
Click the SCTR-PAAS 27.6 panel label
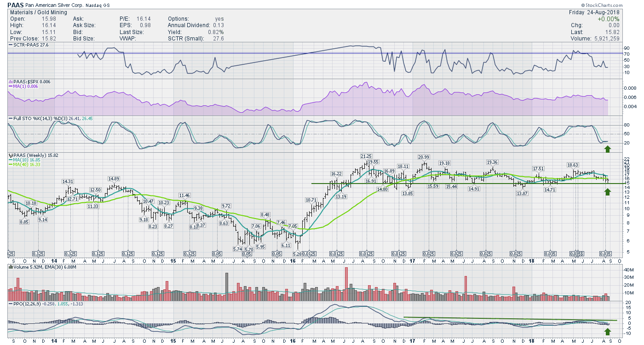pos(29,45)
